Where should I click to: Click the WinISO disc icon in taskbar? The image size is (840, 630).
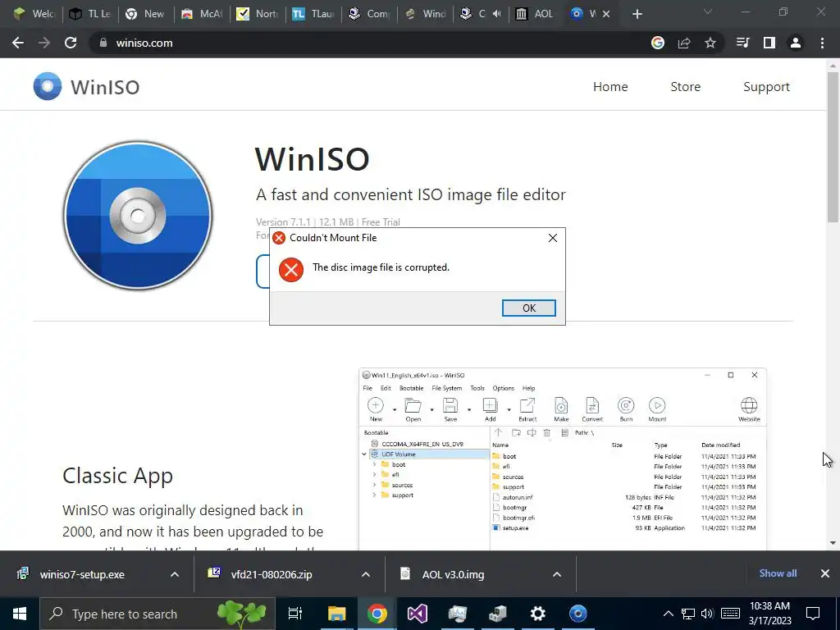577,614
